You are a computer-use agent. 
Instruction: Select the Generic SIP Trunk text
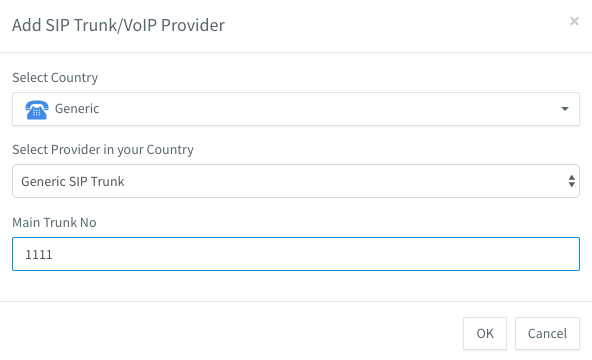coord(72,182)
